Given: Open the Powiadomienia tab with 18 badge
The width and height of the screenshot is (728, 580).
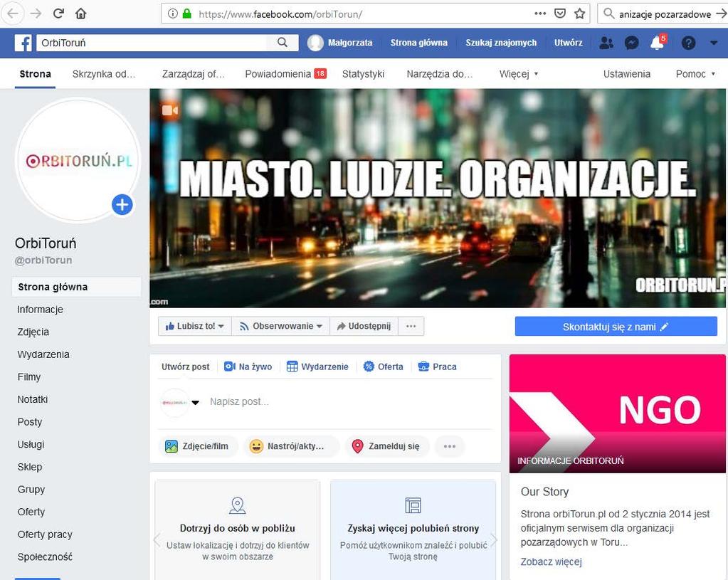Looking at the screenshot, I should (x=285, y=74).
